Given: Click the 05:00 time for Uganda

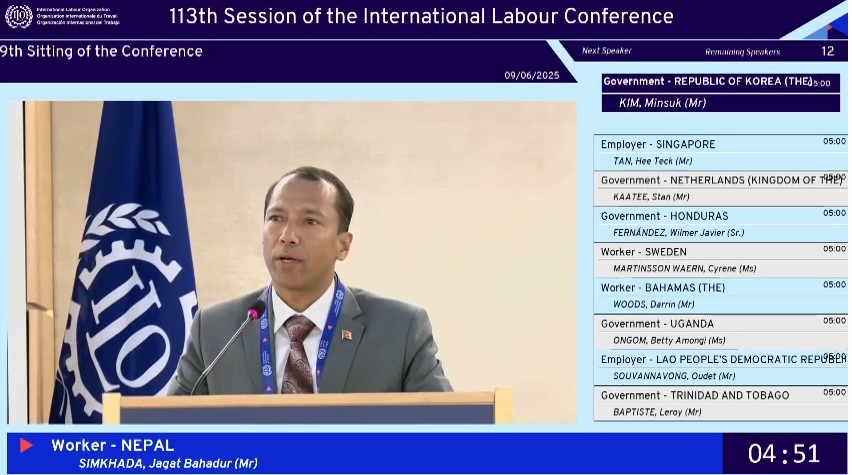Looking at the screenshot, I should pyautogui.click(x=834, y=321).
